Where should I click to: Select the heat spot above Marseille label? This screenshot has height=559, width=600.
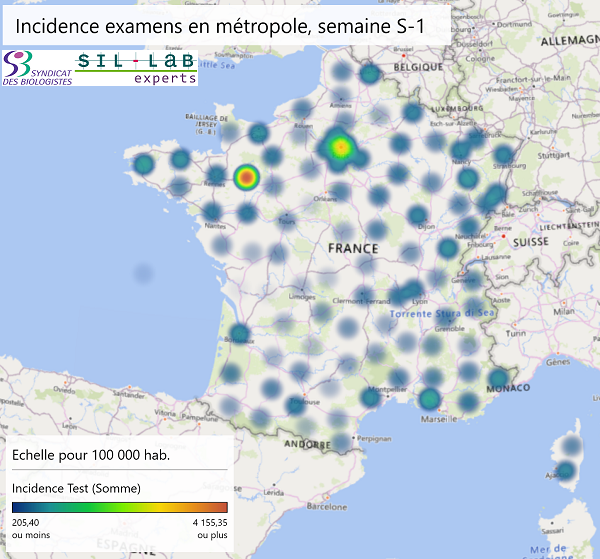pos(429,399)
